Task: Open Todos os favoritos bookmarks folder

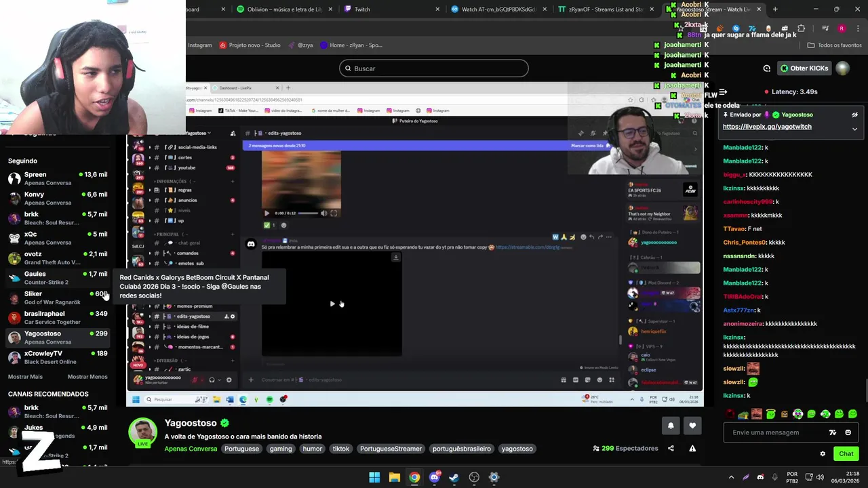Action: (835, 45)
